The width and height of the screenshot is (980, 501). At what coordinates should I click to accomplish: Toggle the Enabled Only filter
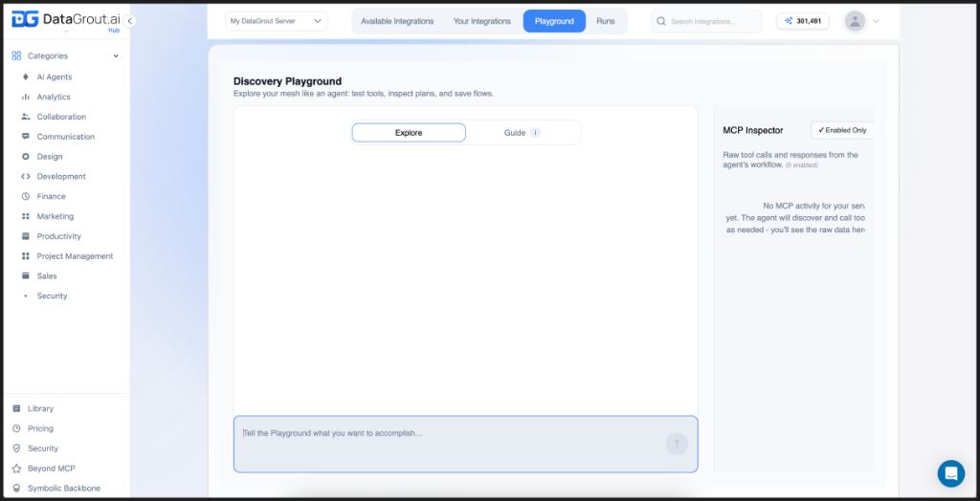pos(842,131)
